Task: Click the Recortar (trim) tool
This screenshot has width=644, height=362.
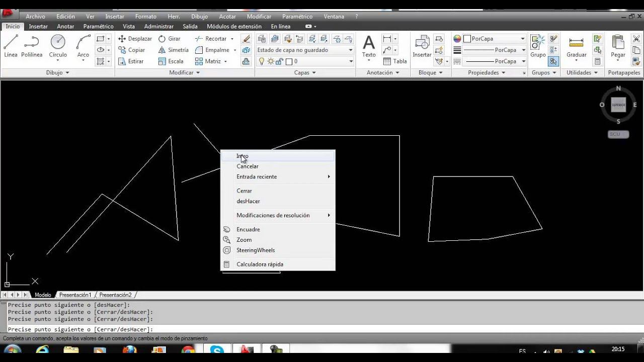Action: coord(211,39)
